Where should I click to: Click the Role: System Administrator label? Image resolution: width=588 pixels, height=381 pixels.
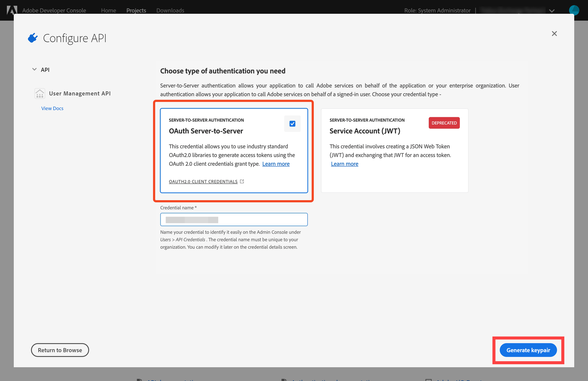[437, 10]
